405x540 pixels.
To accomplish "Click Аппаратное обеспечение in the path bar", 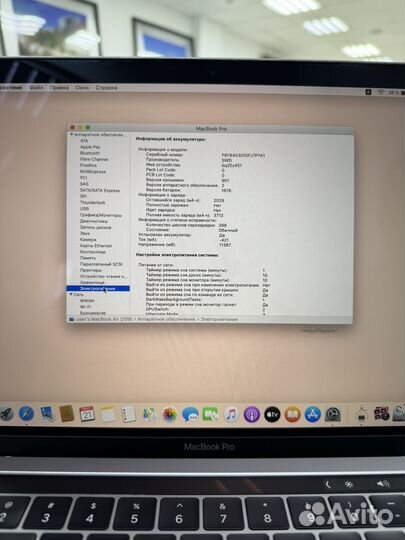I will pos(166,319).
